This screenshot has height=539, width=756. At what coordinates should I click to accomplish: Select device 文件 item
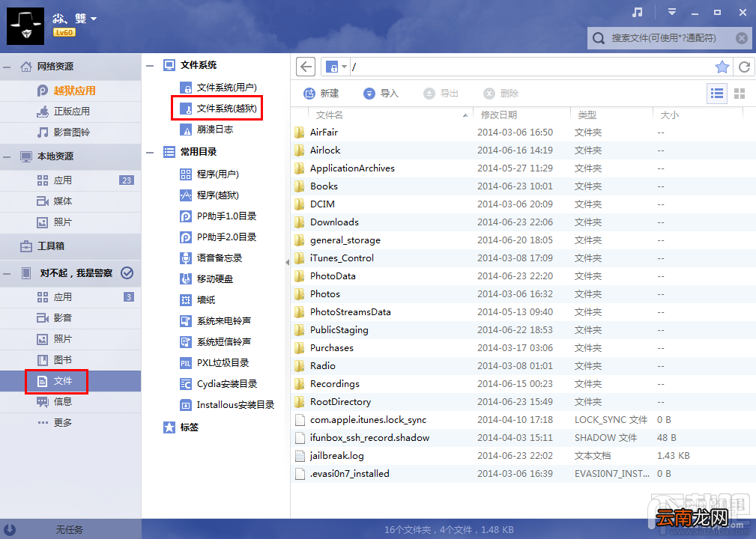click(70, 381)
